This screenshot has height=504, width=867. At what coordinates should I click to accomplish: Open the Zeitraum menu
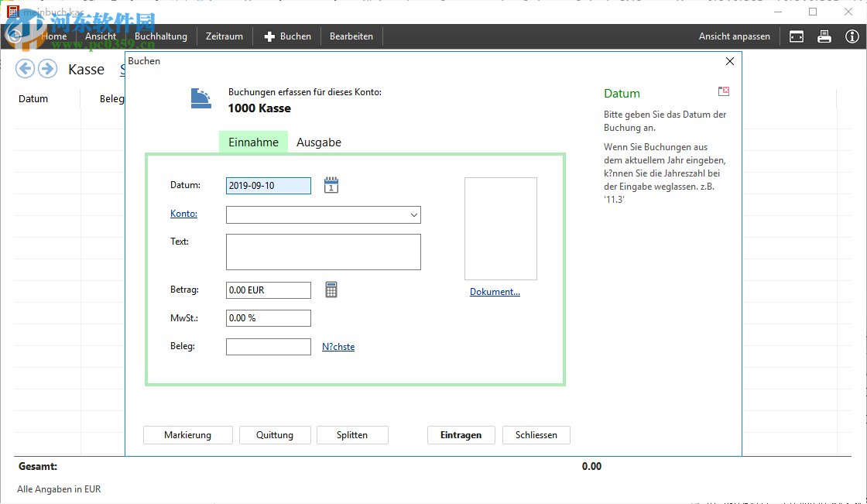tap(224, 36)
